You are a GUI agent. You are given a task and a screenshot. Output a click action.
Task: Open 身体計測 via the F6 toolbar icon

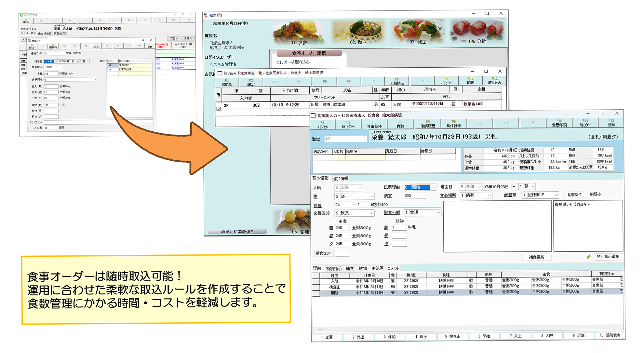coord(455,124)
